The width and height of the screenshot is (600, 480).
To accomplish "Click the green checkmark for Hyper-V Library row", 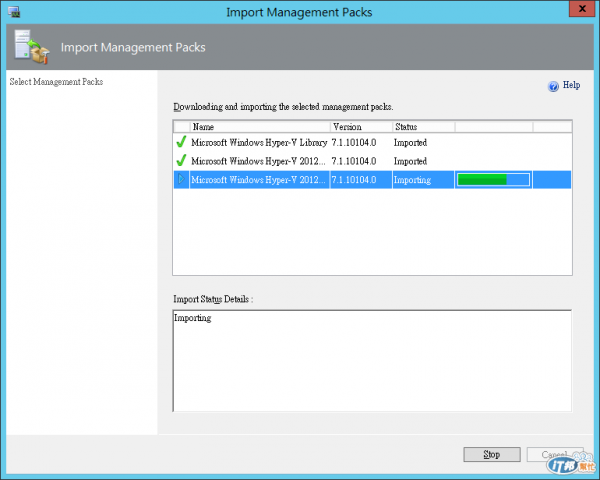I will click(181, 142).
